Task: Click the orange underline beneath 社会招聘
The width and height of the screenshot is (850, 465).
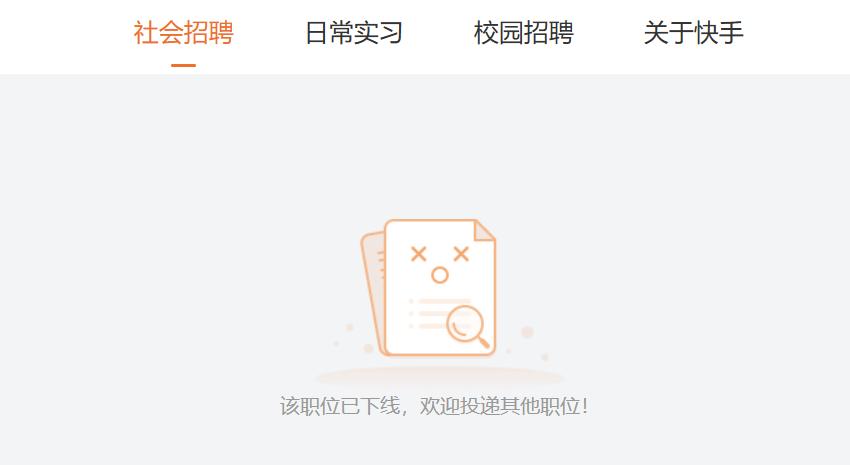Action: 183,66
